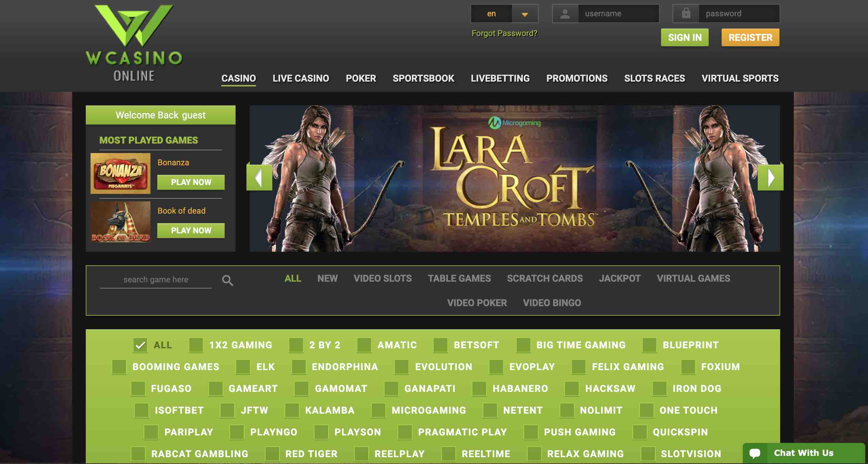Select the VIDEO POKER category tab
The image size is (868, 464).
(x=477, y=303)
